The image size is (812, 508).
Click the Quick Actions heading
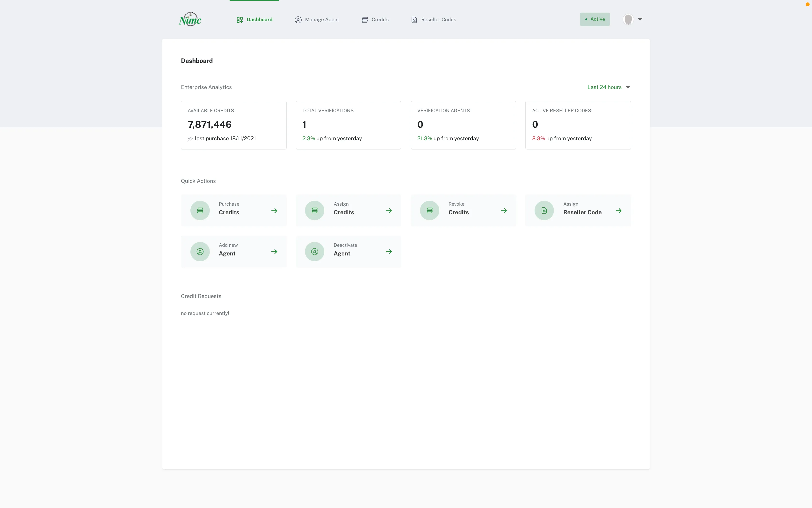(x=198, y=181)
